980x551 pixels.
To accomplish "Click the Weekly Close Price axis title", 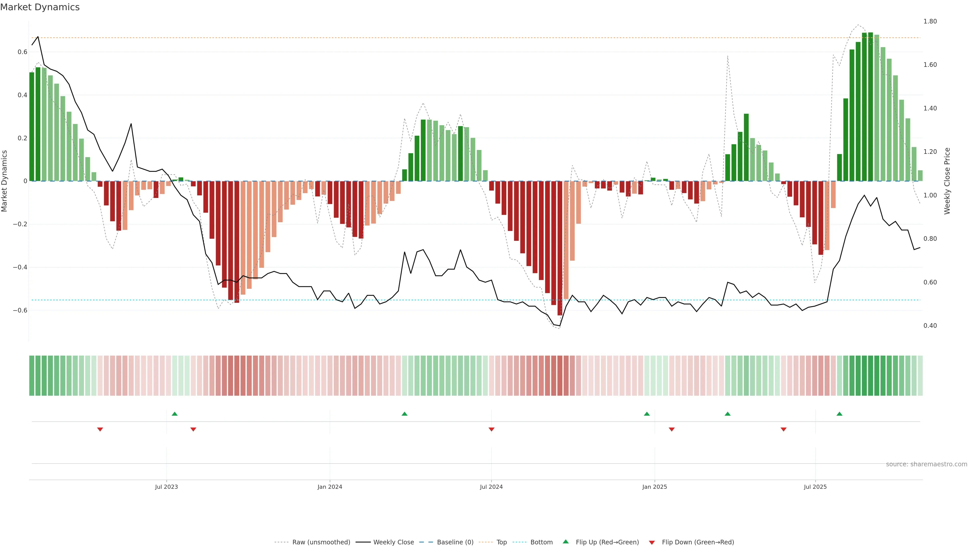I will point(947,181).
